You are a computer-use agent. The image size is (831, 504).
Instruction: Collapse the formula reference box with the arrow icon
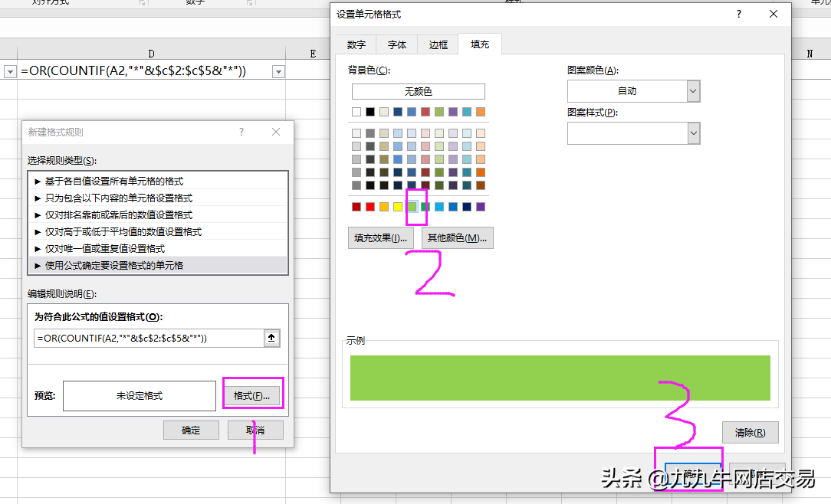click(x=271, y=338)
